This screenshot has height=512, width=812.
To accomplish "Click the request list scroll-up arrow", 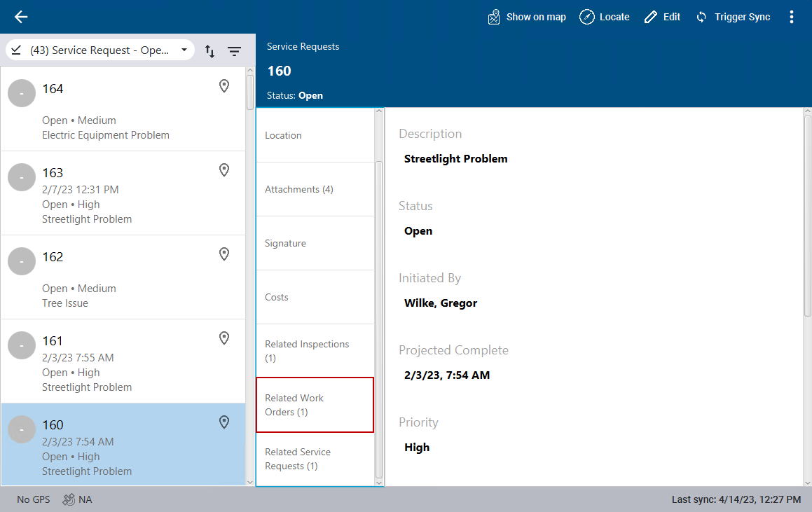I will pyautogui.click(x=250, y=71).
